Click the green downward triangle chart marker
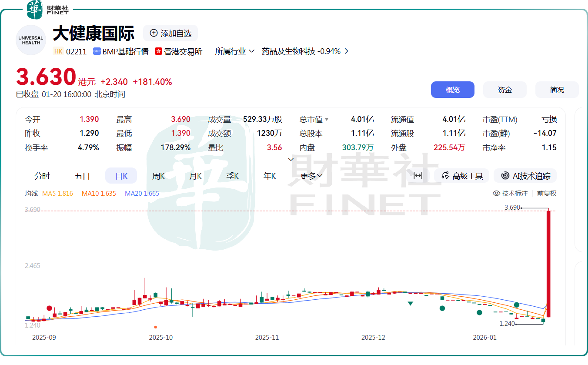The width and height of the screenshot is (588, 365). tap(410, 303)
